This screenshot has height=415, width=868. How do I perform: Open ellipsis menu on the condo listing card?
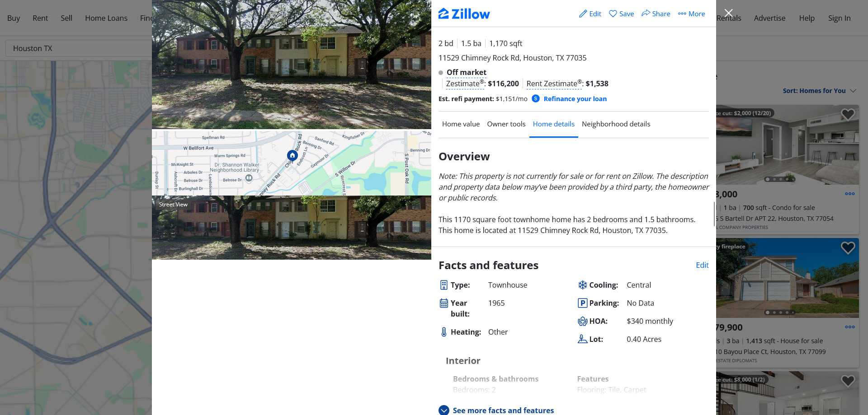[850, 194]
